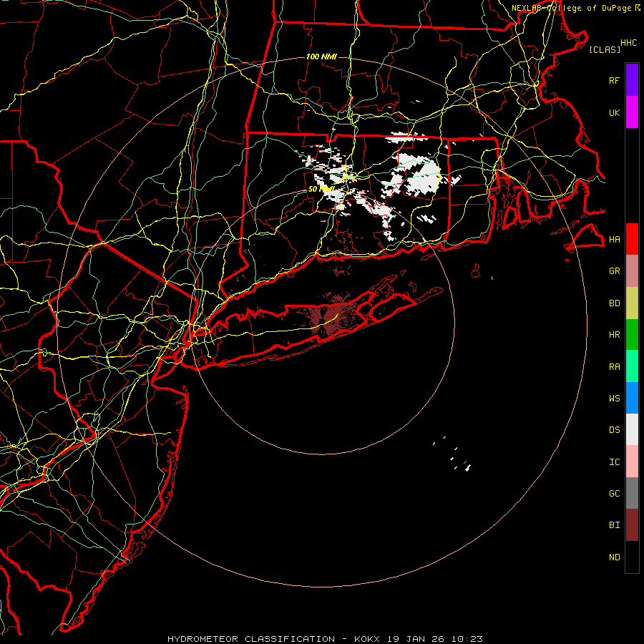Image resolution: width=644 pixels, height=644 pixels.
Task: Click the HA legend label
Action: pyautogui.click(x=614, y=239)
